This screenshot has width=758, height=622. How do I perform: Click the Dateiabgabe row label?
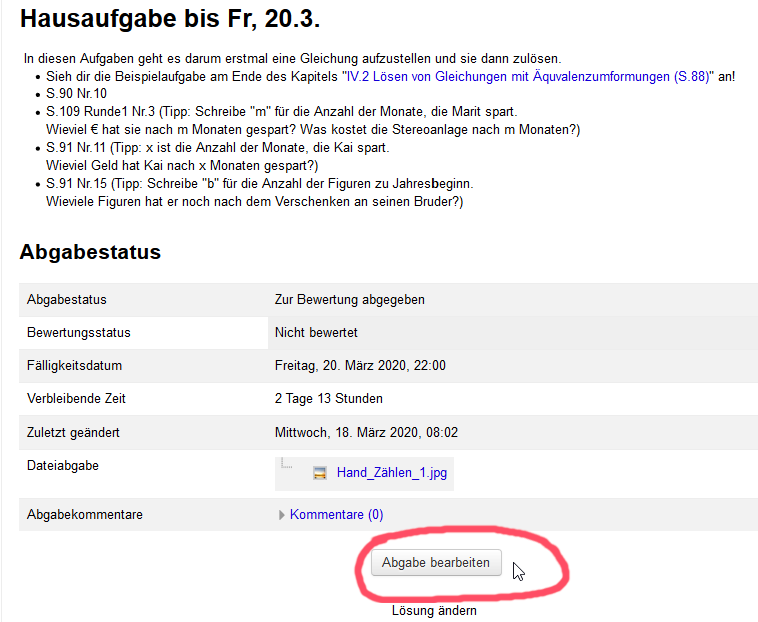click(x=63, y=465)
